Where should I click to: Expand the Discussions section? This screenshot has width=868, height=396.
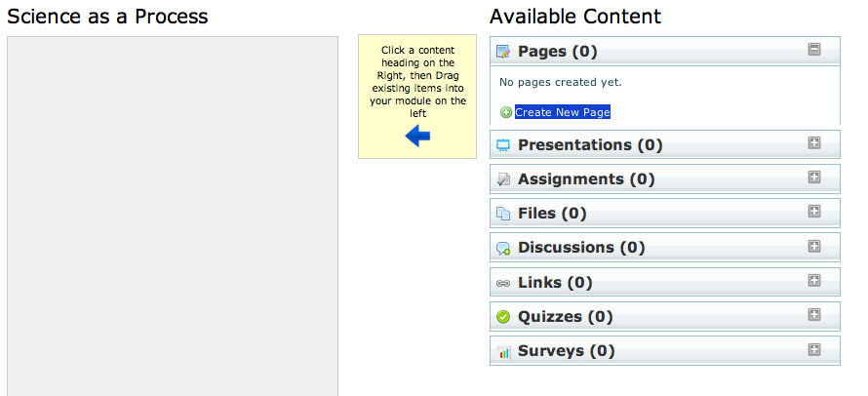coord(814,246)
